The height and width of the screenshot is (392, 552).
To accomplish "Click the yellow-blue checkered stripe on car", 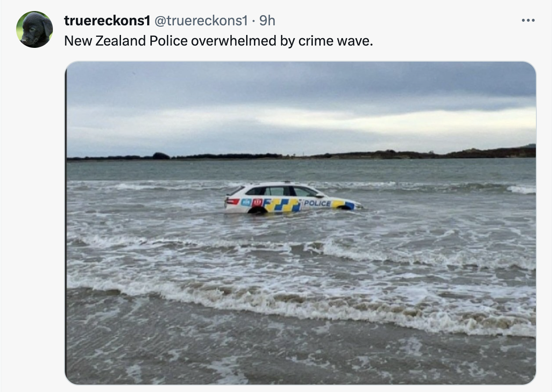I will tap(283, 205).
